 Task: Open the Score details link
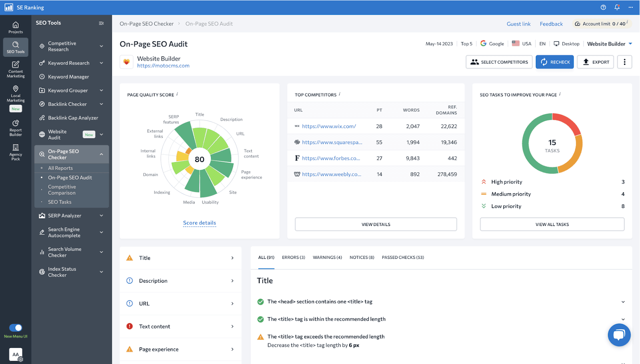pyautogui.click(x=199, y=223)
